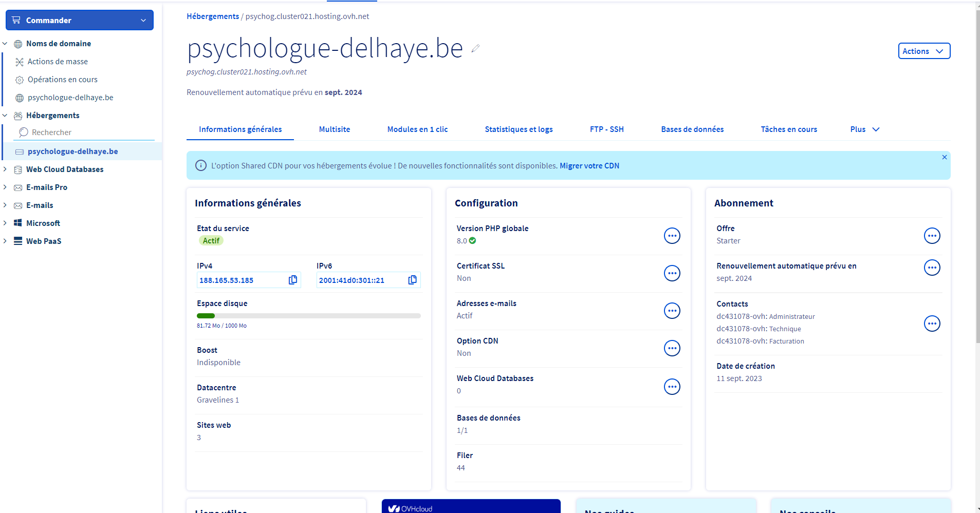Dismiss the Shared CDN info banner
The height and width of the screenshot is (513, 980).
[x=944, y=157]
